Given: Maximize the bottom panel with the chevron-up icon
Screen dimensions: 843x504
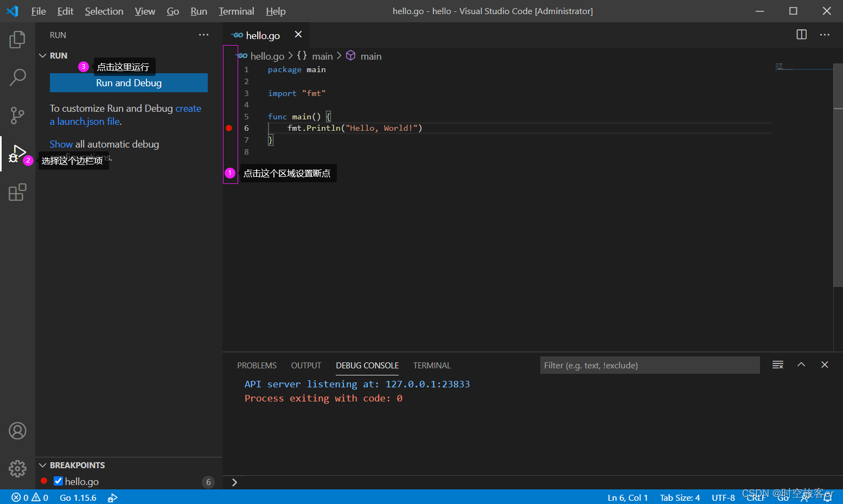Looking at the screenshot, I should click(x=801, y=365).
